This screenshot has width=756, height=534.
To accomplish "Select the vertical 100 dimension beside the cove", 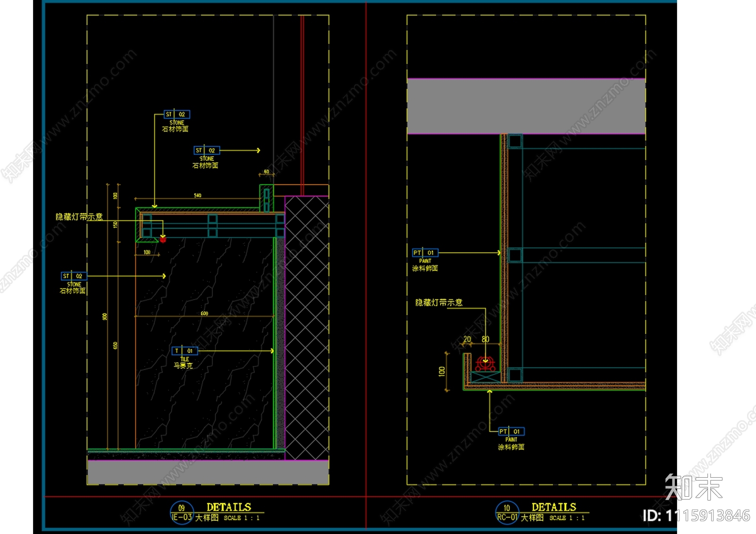I will [442, 372].
